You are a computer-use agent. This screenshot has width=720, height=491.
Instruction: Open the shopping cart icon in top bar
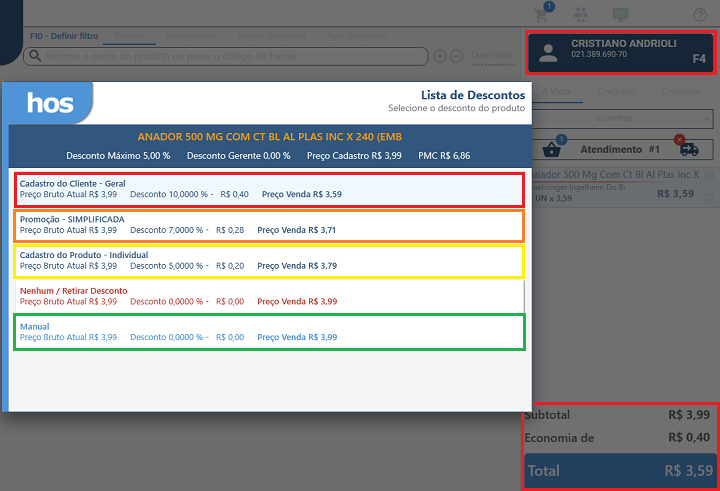(542, 15)
